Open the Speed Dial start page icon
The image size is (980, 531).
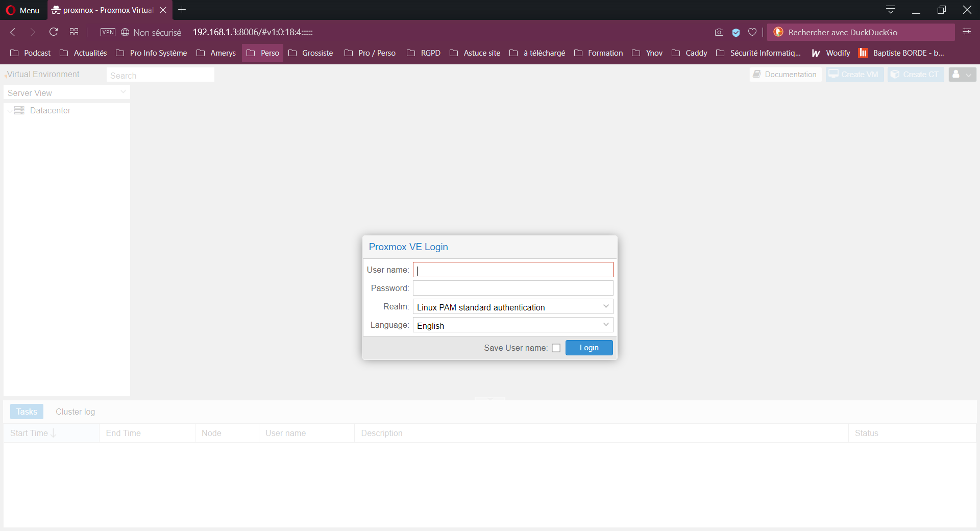[x=74, y=32]
